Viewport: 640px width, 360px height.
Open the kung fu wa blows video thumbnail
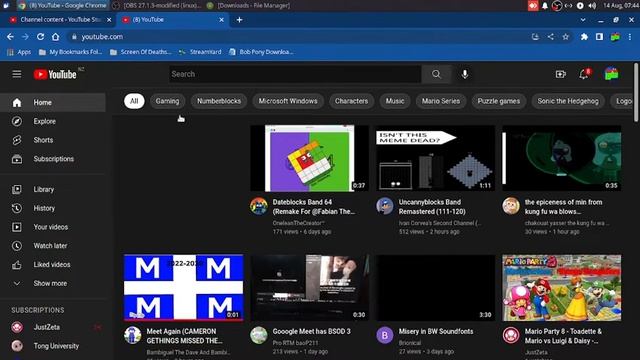pos(562,158)
